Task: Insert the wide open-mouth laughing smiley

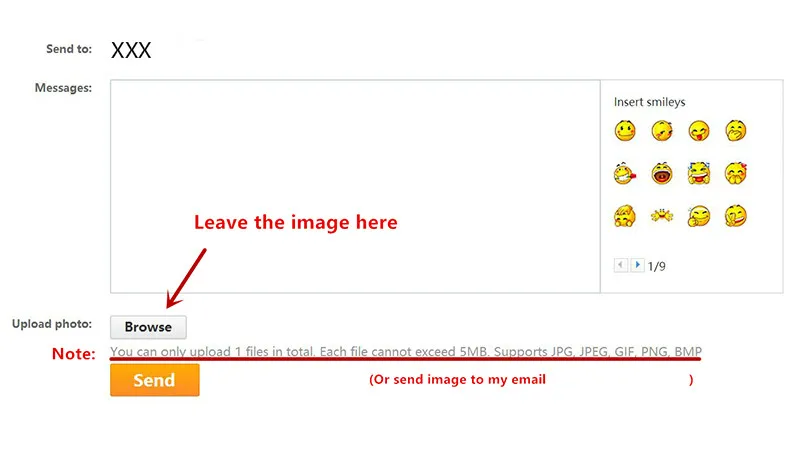Action: tap(662, 173)
